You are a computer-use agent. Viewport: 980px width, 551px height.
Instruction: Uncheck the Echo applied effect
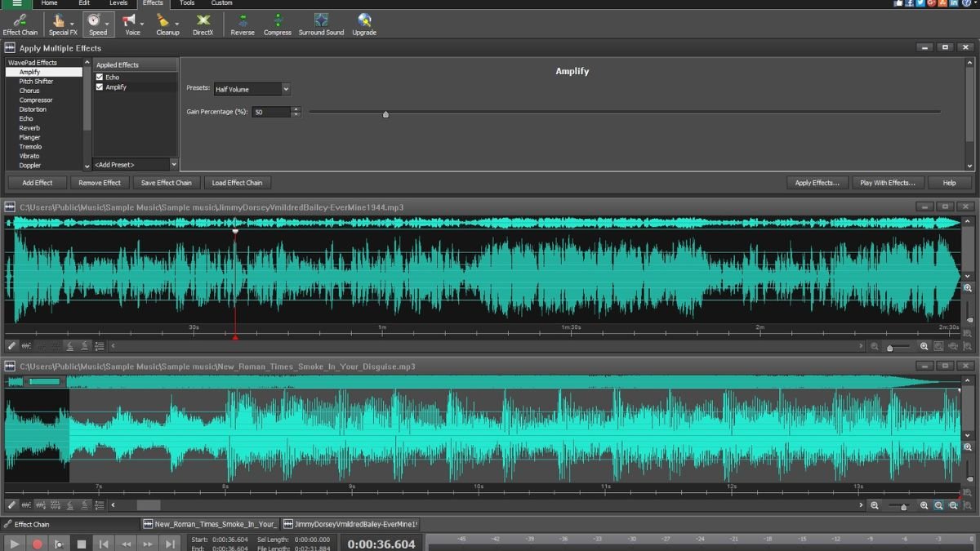[x=101, y=76]
